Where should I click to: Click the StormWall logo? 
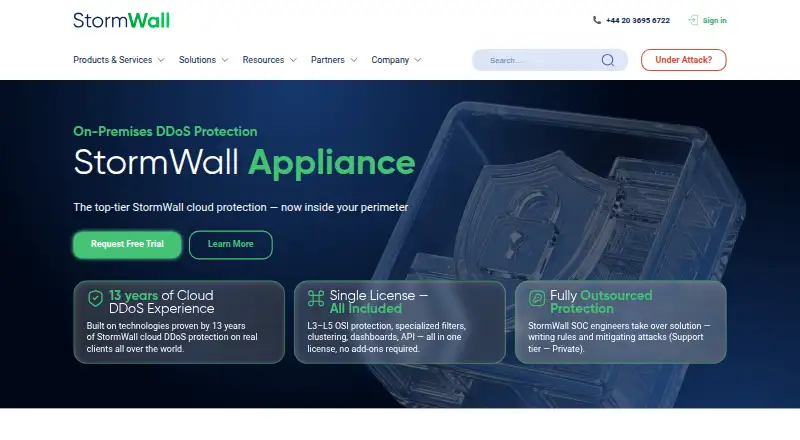coord(121,20)
